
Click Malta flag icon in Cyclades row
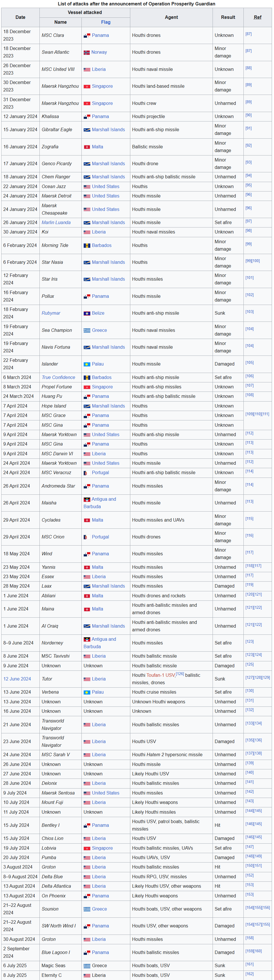[87, 520]
